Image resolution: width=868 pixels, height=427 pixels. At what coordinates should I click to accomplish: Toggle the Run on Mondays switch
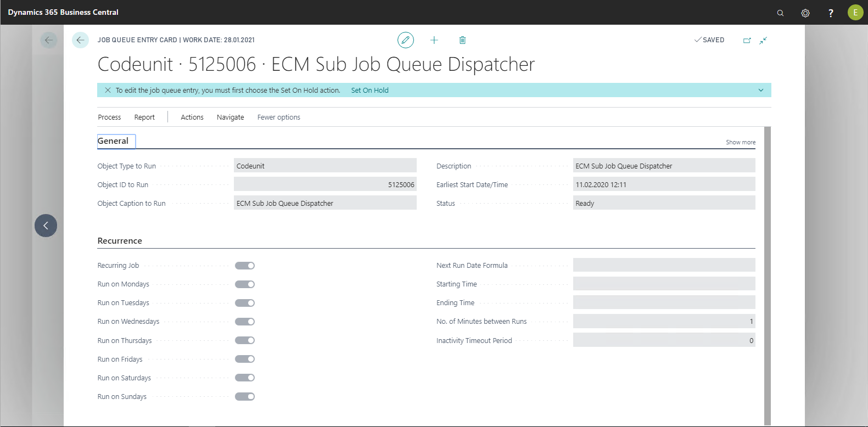tap(245, 284)
